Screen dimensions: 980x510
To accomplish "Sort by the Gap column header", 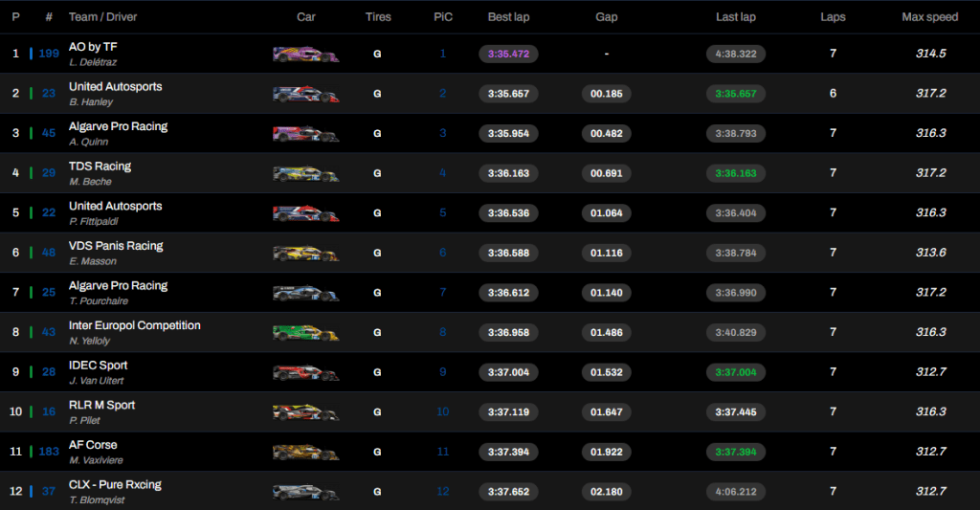I will click(606, 17).
